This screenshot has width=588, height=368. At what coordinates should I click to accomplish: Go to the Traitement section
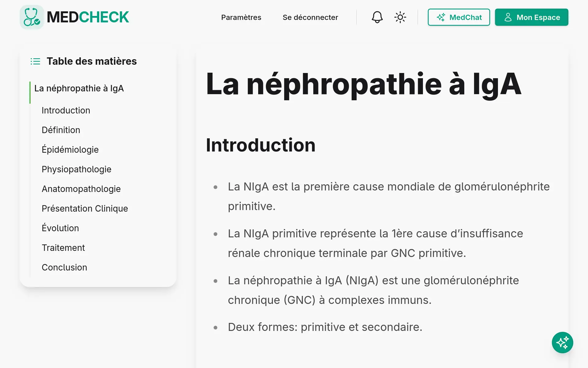[63, 248]
